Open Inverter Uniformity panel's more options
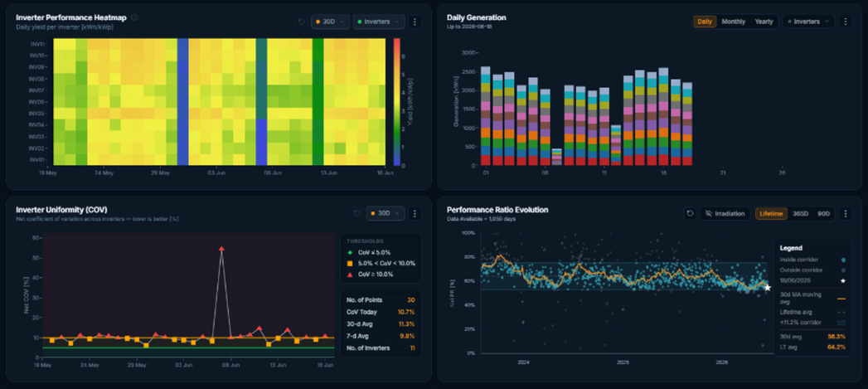This screenshot has height=389, width=868. 415,213
